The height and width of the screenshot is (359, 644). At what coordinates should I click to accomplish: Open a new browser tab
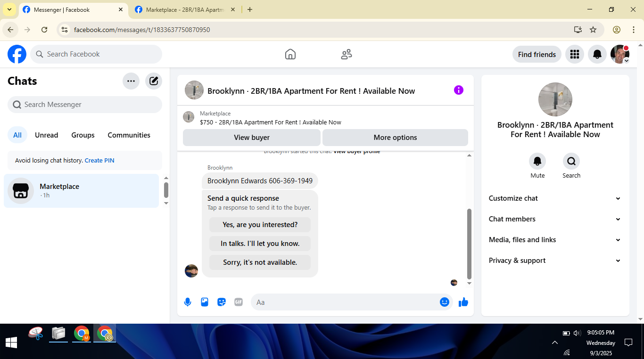(250, 9)
